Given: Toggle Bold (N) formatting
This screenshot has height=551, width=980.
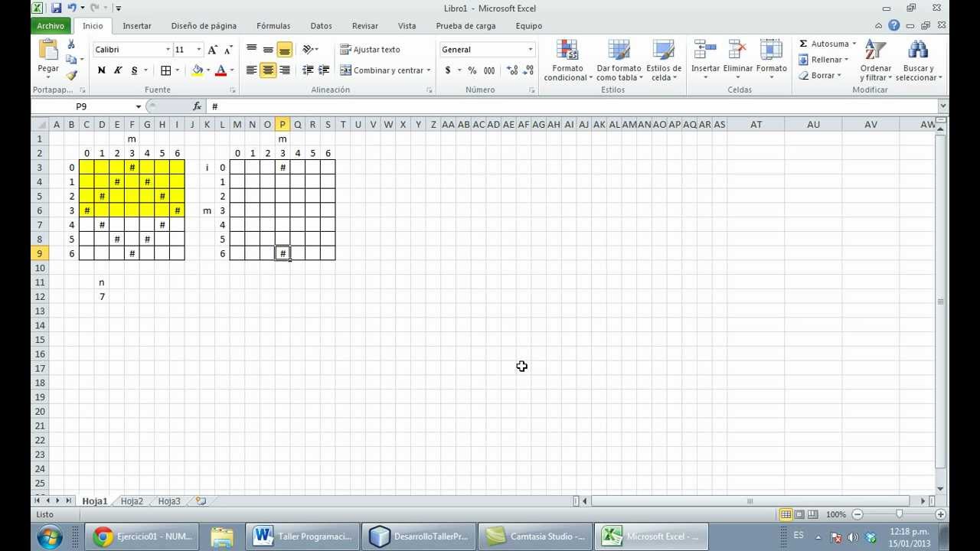Looking at the screenshot, I should pos(101,70).
